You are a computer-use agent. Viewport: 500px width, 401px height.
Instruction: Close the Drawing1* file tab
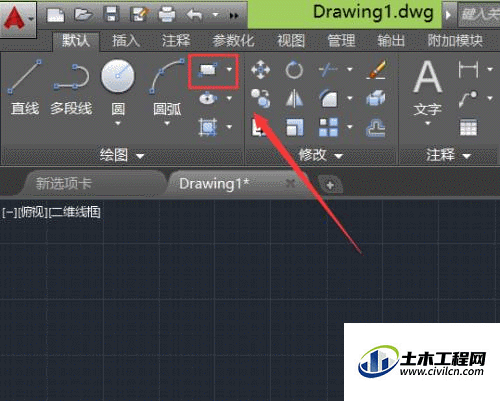(291, 183)
